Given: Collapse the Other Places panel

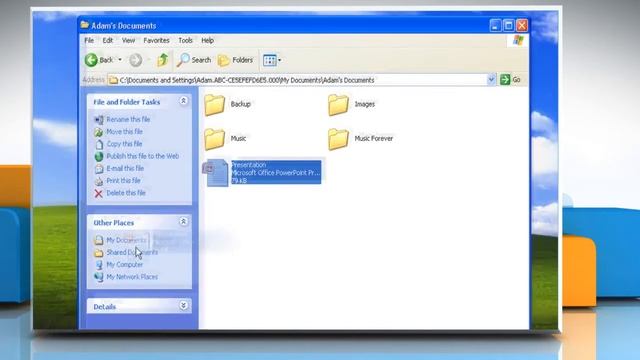Looking at the screenshot, I should pyautogui.click(x=184, y=222).
